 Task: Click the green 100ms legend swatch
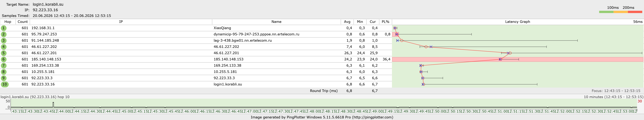[606, 12]
